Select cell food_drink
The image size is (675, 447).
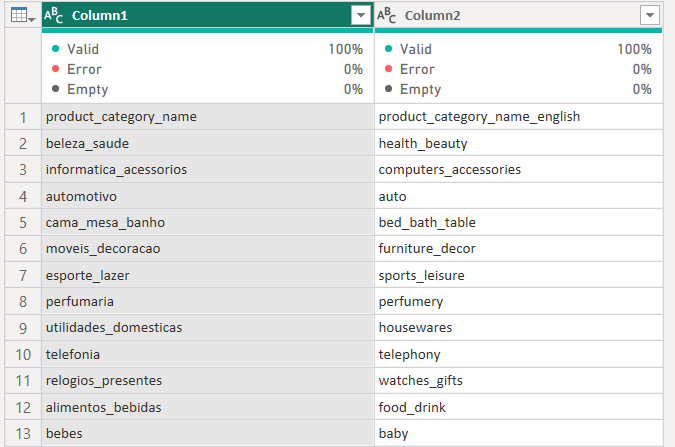click(519, 407)
